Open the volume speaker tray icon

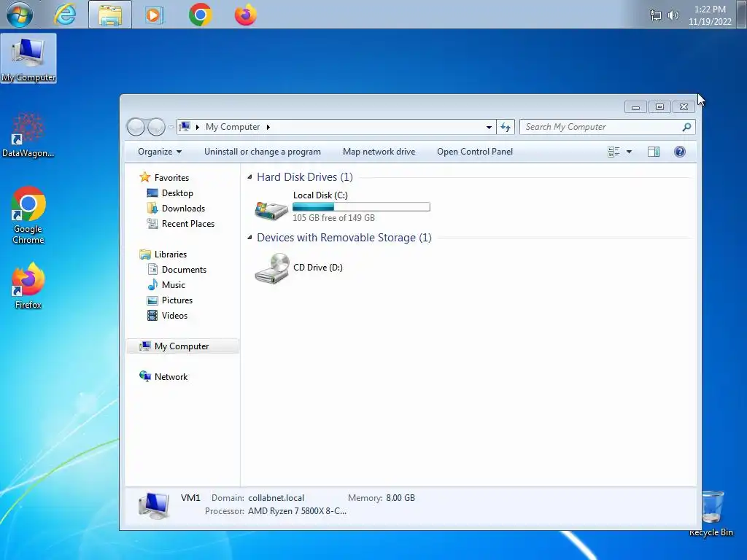pos(673,15)
